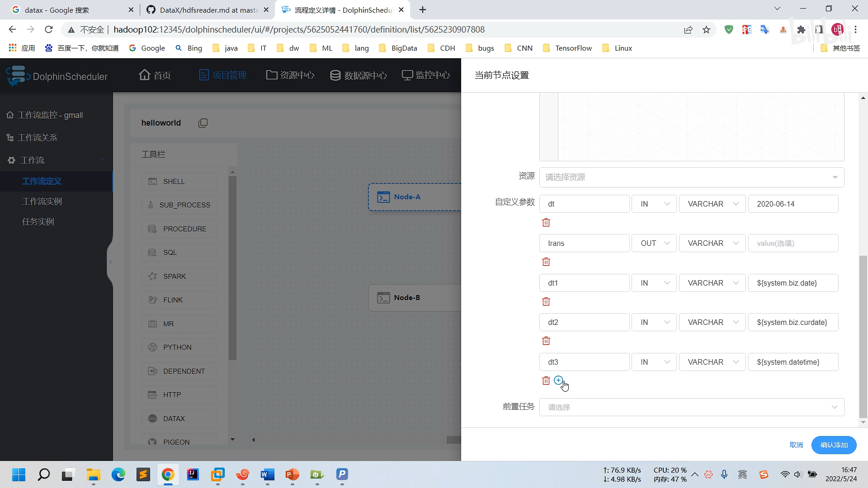Click the 确认添加 confirm button

834,445
